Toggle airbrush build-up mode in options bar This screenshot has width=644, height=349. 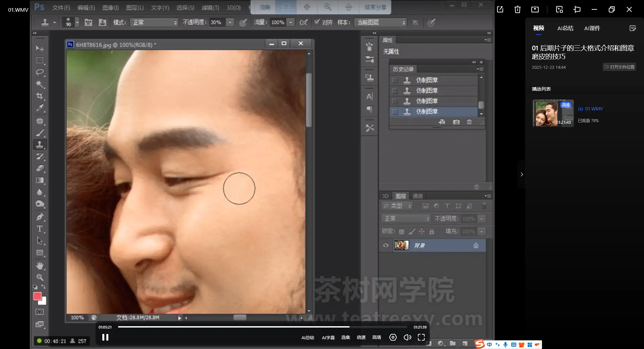[x=304, y=22]
